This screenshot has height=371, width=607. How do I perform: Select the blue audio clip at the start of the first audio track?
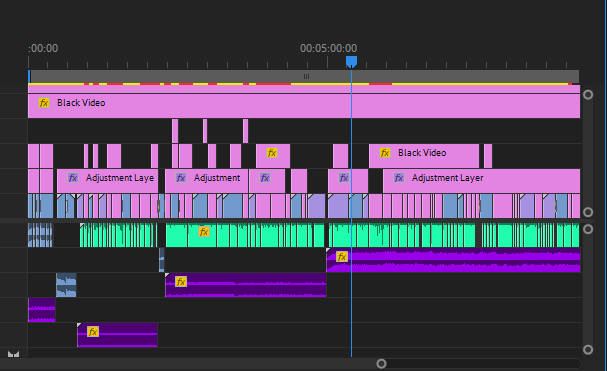[40, 235]
